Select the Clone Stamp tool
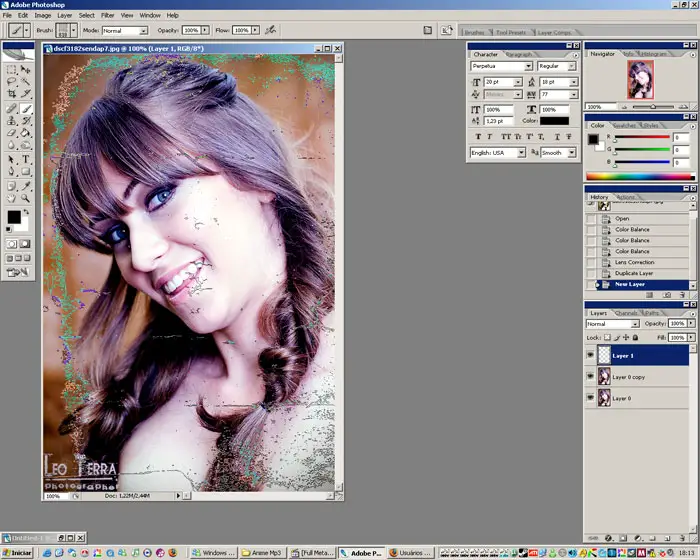Viewport: 700px width, 560px height. click(12, 121)
